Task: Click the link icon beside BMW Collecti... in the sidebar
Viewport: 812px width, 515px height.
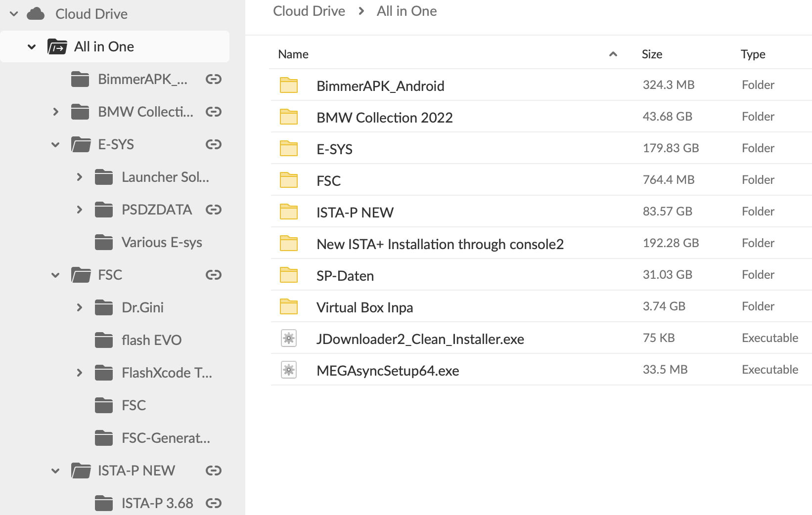Action: click(213, 112)
